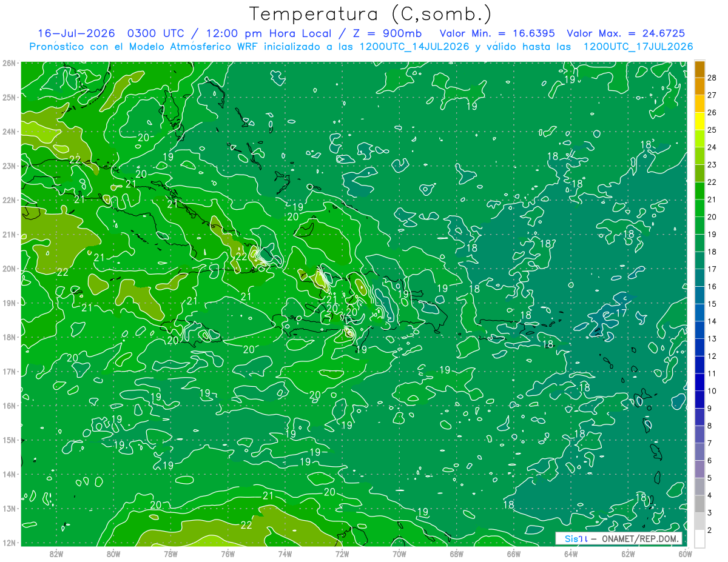
Task: Click the colorbar label '28'
Action: tap(712, 77)
